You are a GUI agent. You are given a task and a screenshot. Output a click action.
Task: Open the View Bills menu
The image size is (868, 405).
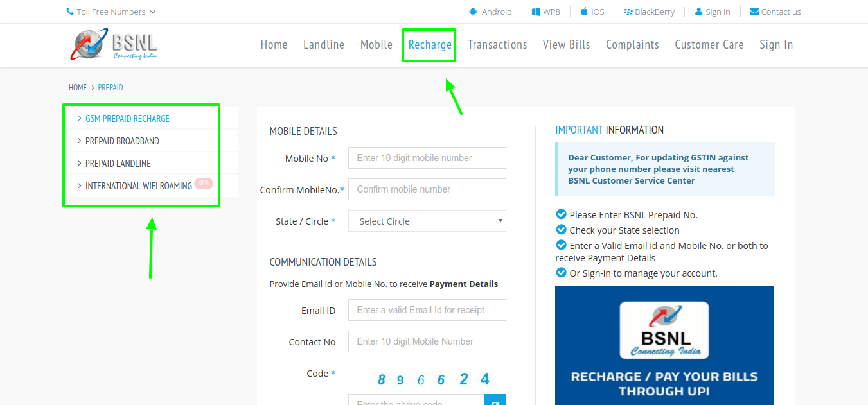click(566, 44)
